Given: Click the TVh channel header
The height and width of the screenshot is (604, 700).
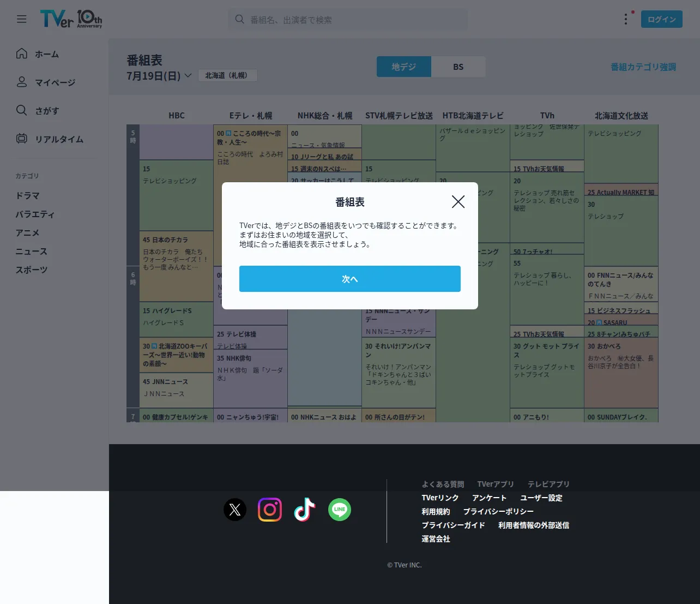Looking at the screenshot, I should click(547, 116).
